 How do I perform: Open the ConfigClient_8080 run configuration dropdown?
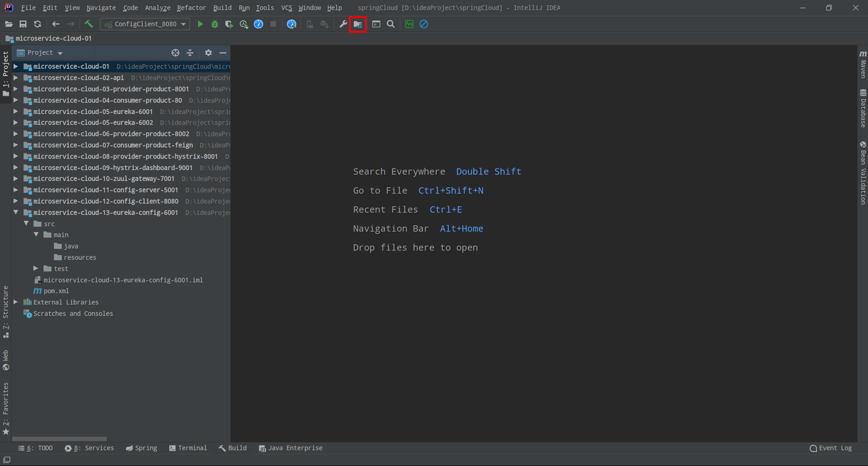point(145,24)
